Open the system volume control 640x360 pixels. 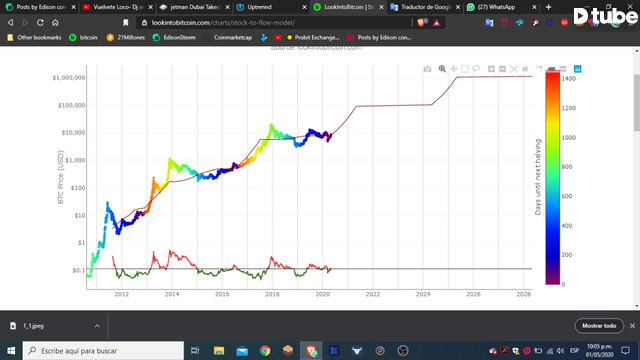(560, 351)
